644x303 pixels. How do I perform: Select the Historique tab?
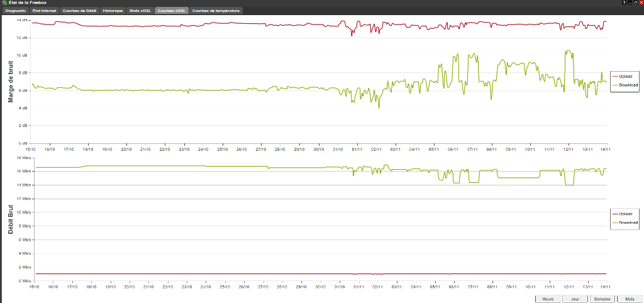tap(113, 11)
